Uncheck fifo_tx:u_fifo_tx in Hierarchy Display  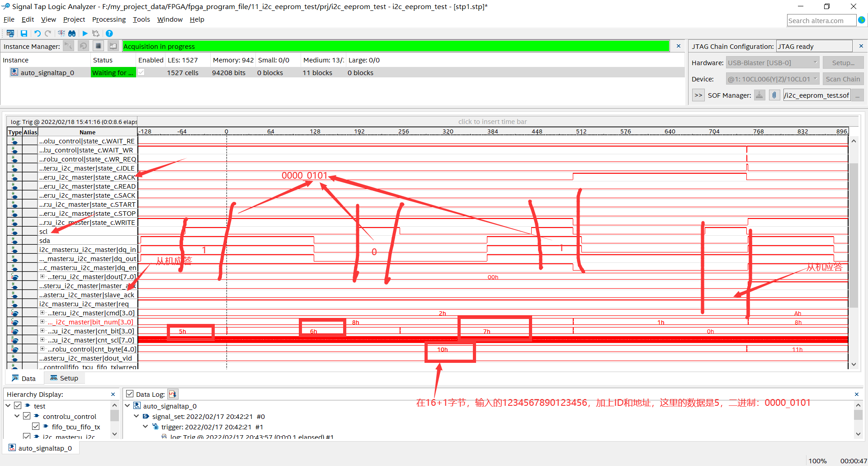pyautogui.click(x=35, y=426)
